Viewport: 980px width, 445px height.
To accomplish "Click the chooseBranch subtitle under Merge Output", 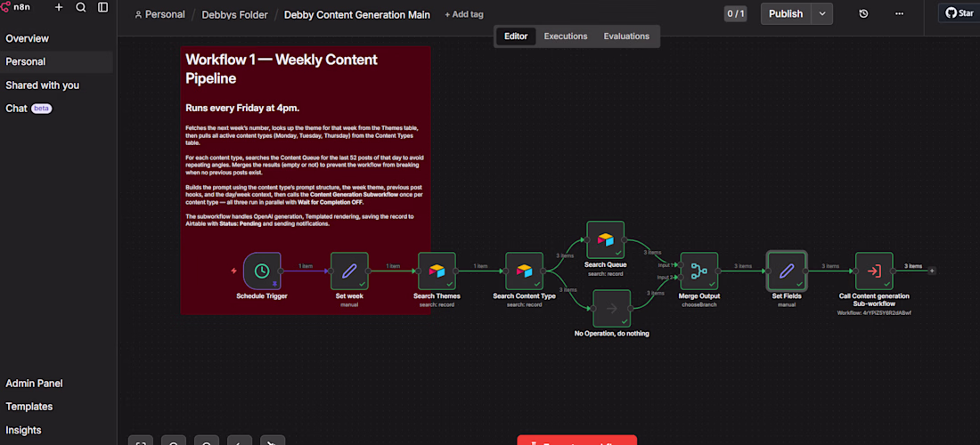I will [x=699, y=305].
